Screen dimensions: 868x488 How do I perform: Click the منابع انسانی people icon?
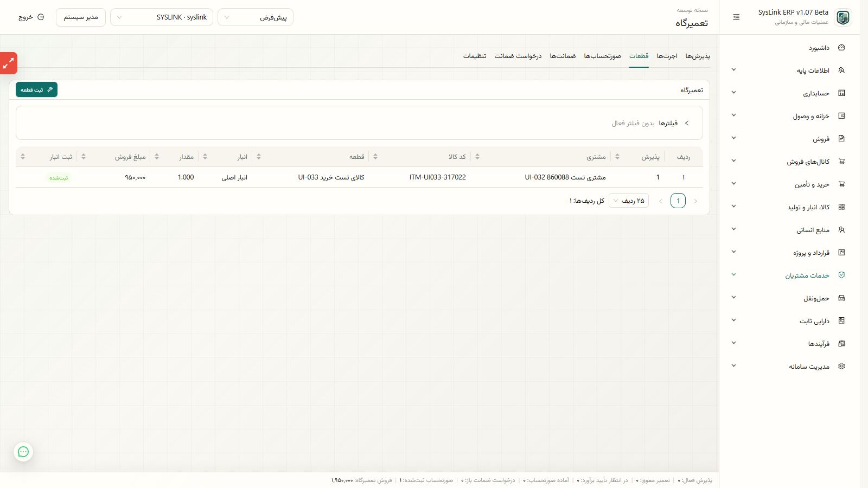841,230
